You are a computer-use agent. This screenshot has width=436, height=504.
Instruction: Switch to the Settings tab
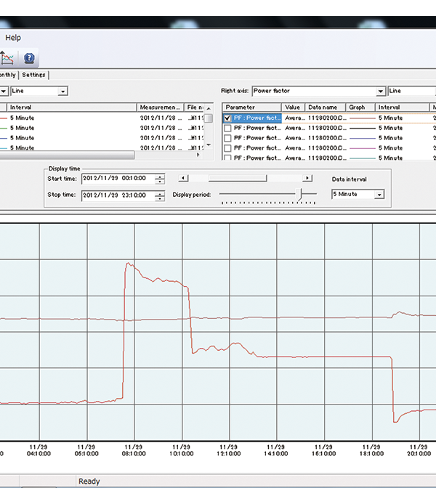point(33,75)
